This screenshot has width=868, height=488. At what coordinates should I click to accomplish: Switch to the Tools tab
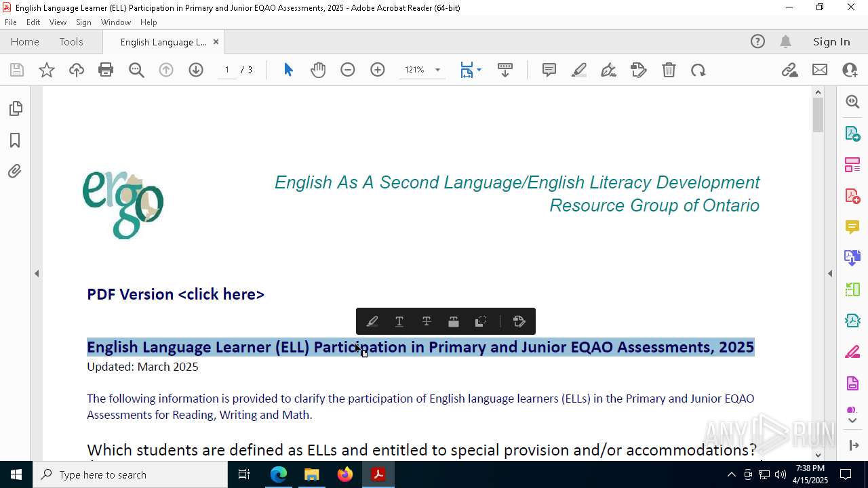click(x=71, y=42)
